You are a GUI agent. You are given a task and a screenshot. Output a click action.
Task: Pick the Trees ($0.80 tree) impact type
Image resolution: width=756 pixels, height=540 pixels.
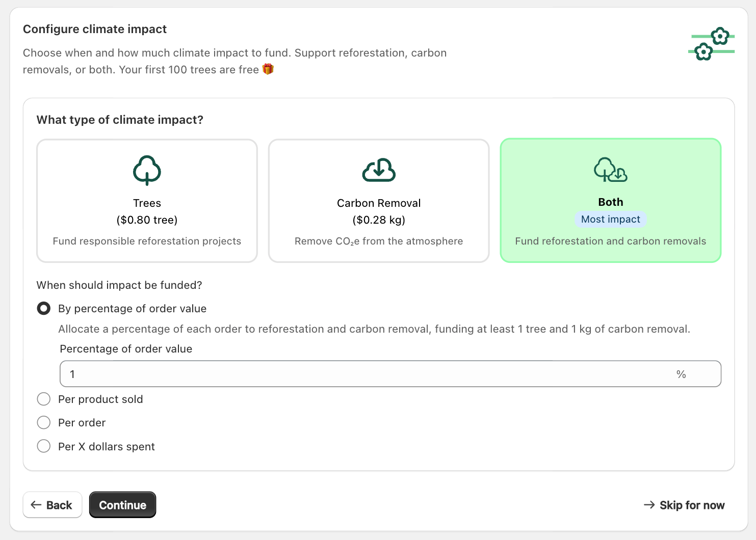[147, 211]
